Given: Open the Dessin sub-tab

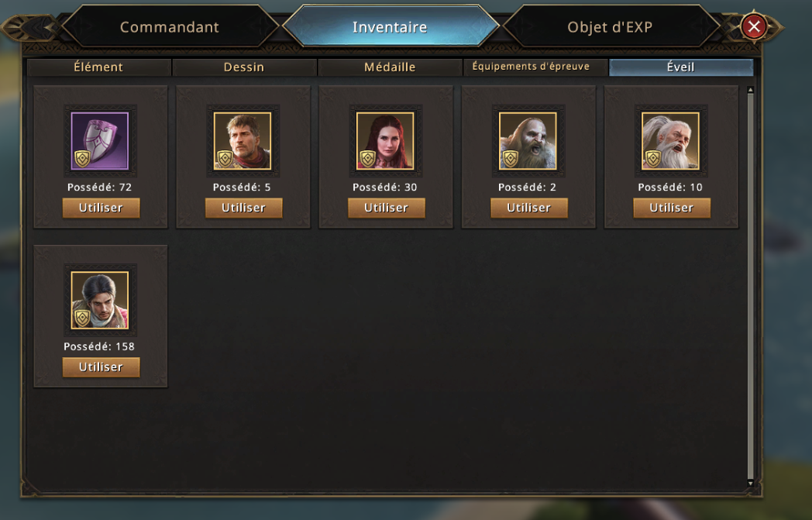Looking at the screenshot, I should tap(244, 67).
